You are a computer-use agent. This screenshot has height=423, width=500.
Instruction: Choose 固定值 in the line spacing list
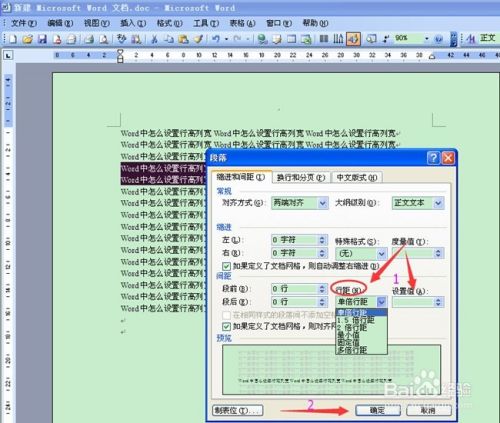pyautogui.click(x=361, y=342)
